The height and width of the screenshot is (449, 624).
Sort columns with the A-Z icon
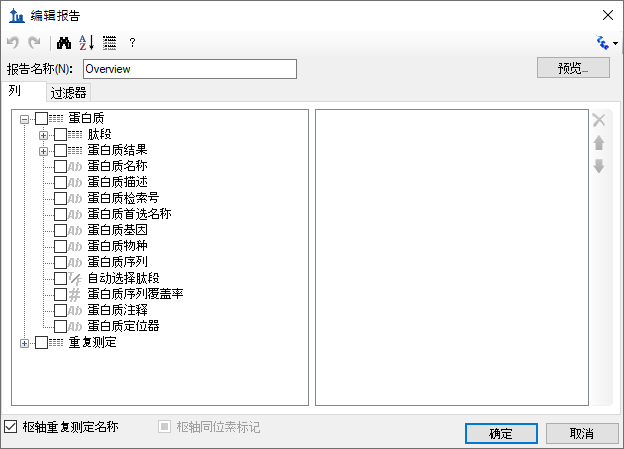click(x=86, y=43)
